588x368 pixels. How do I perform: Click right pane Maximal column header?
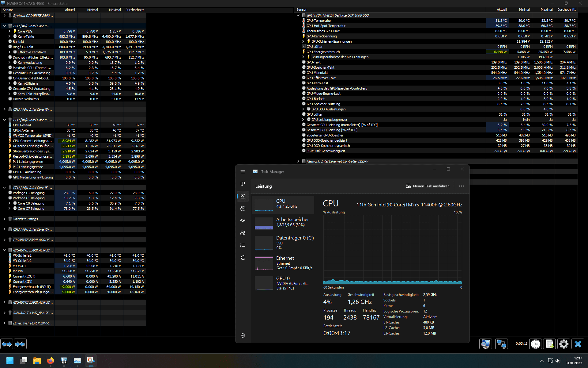tap(543, 10)
